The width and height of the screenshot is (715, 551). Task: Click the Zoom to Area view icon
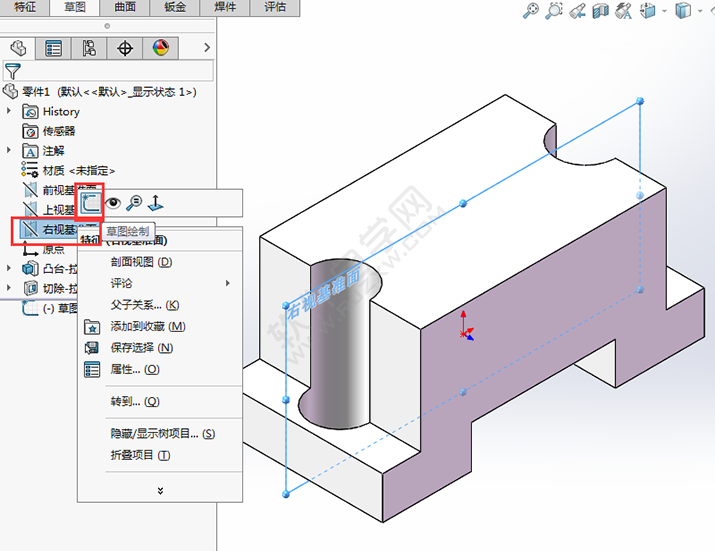(x=554, y=10)
